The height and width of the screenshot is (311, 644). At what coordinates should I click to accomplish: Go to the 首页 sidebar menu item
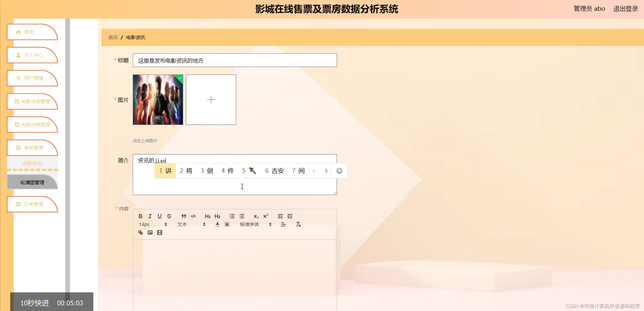29,32
